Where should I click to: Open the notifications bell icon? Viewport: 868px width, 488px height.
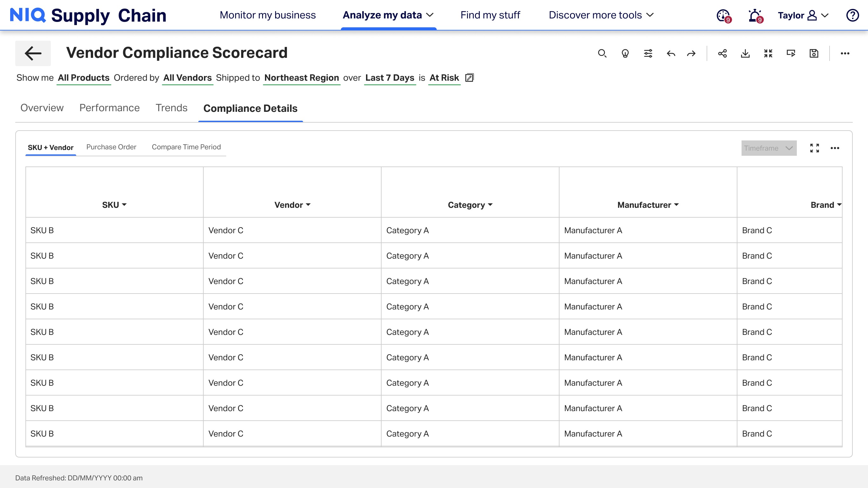pos(755,15)
